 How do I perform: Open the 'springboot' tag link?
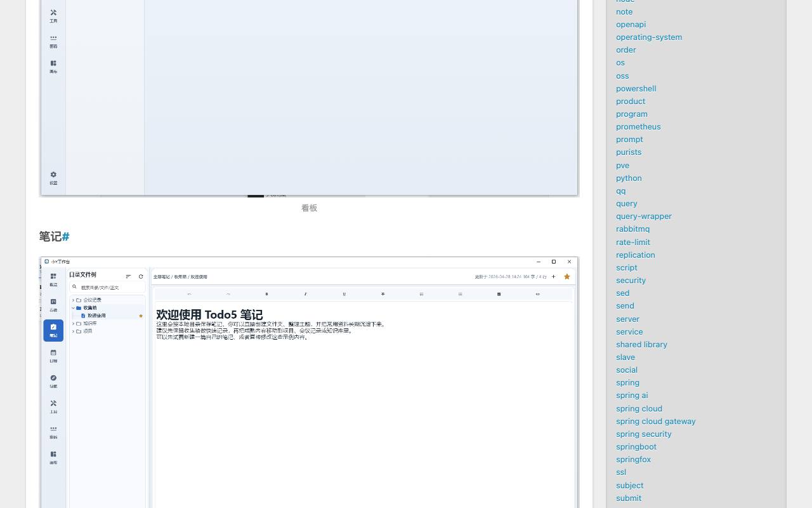(x=636, y=446)
